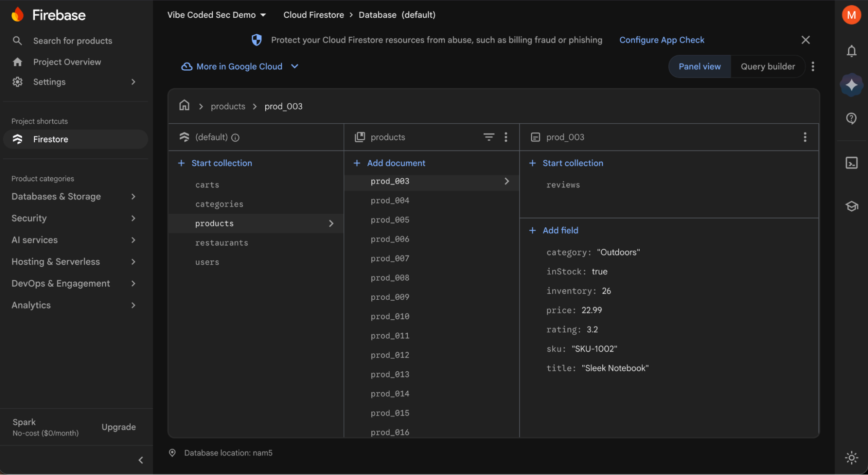This screenshot has width=868, height=475.
Task: Click Cloud Firestore in the top breadcrumb
Action: (314, 15)
